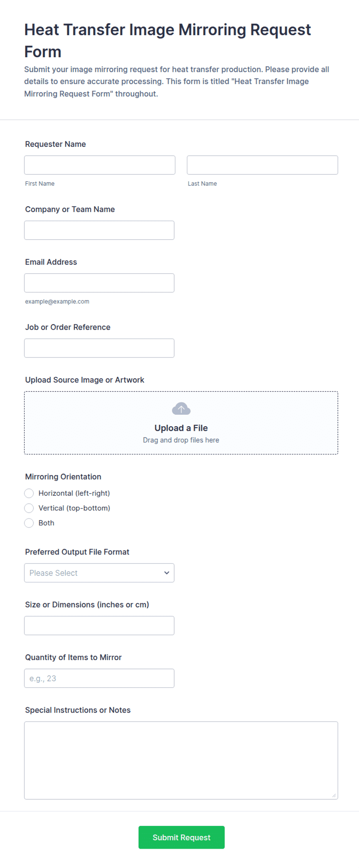The width and height of the screenshot is (359, 868).
Task: Click the Mirroring Orientation label
Action: pyautogui.click(x=63, y=477)
